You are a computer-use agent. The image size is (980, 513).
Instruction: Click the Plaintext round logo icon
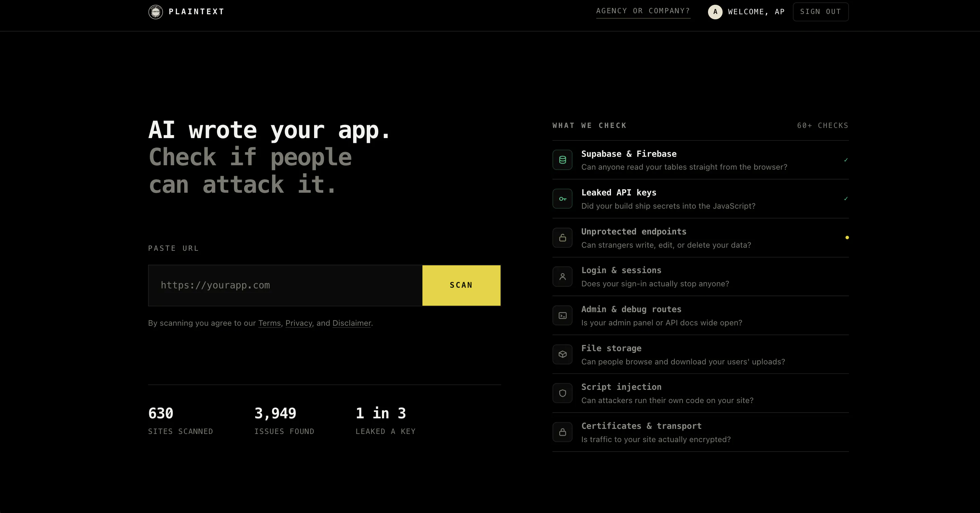pos(156,12)
